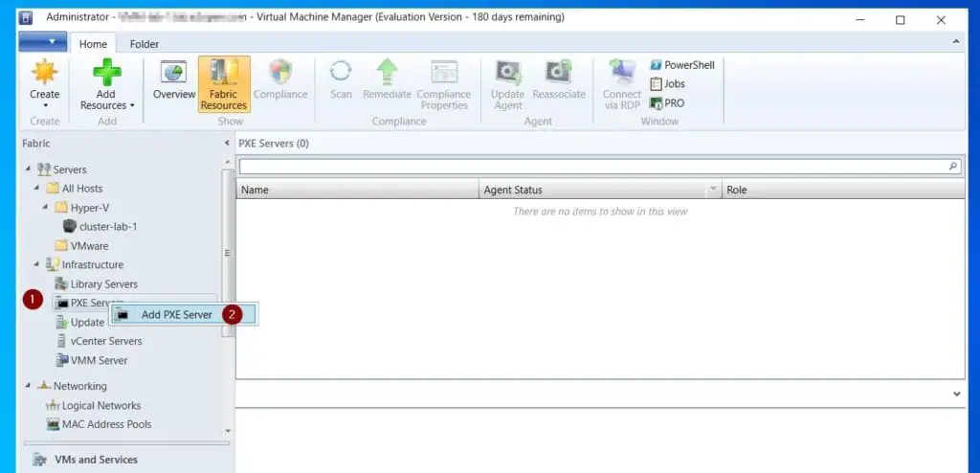980x473 pixels.
Task: Select MAC Address Pools in the tree
Action: (x=100, y=424)
